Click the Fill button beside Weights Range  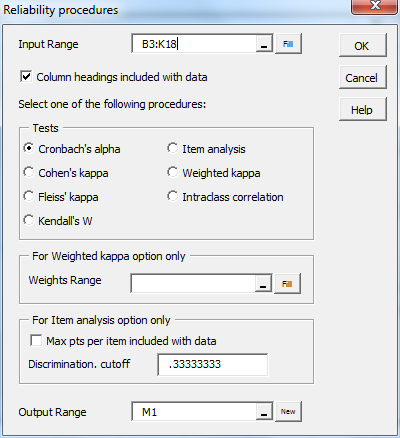(287, 284)
